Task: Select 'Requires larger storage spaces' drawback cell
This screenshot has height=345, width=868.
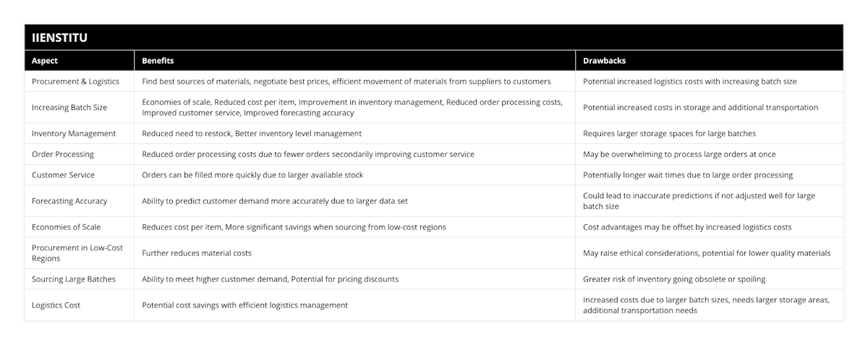Action: click(x=669, y=134)
